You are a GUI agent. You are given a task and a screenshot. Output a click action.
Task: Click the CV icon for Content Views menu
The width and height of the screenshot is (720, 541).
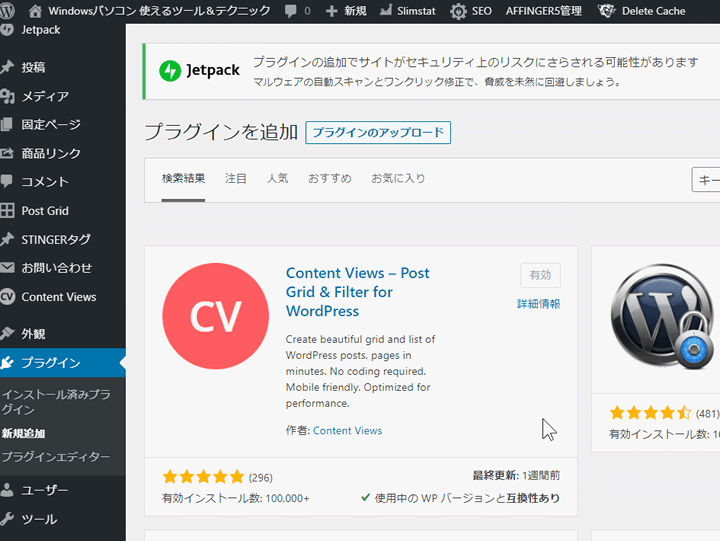[7, 297]
